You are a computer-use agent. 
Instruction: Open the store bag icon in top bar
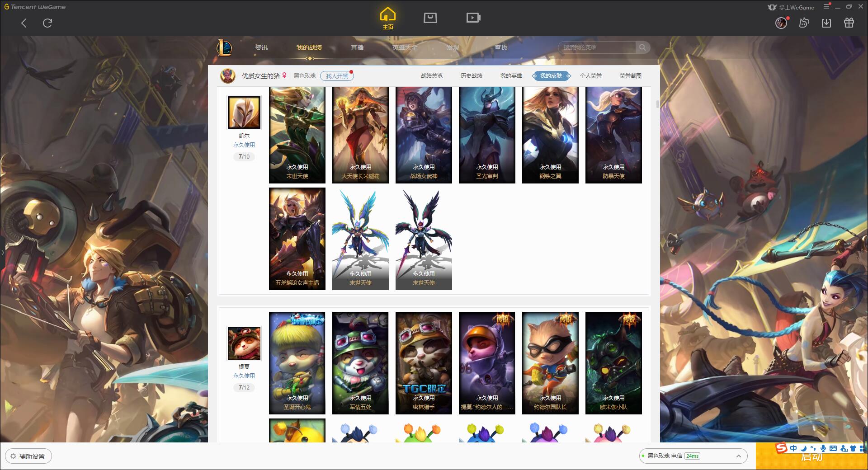point(430,18)
